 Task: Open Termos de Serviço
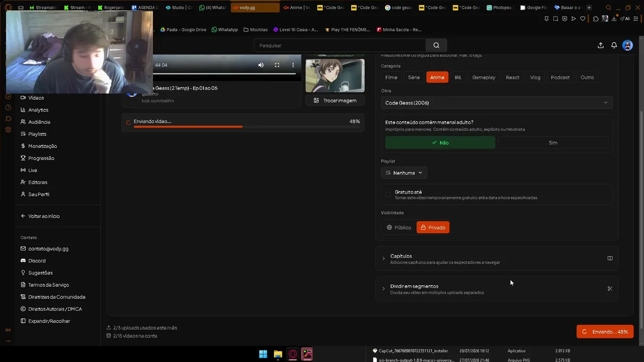45,285
